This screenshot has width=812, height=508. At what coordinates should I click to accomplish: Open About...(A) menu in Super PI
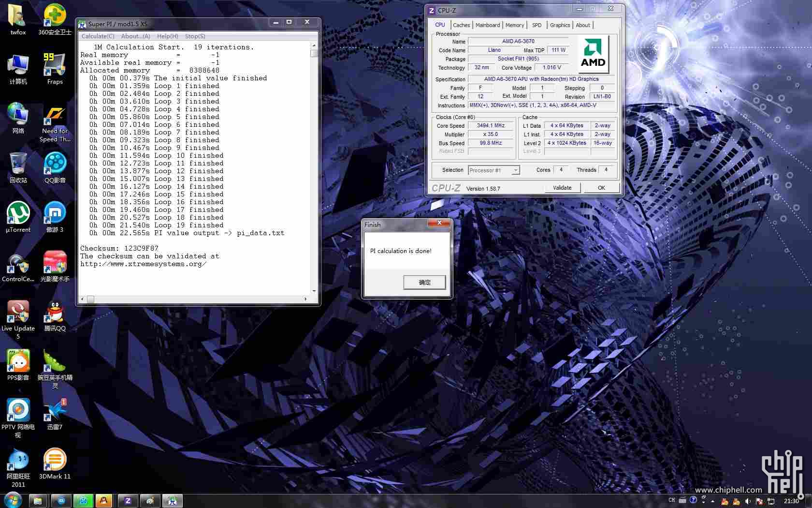tap(136, 36)
